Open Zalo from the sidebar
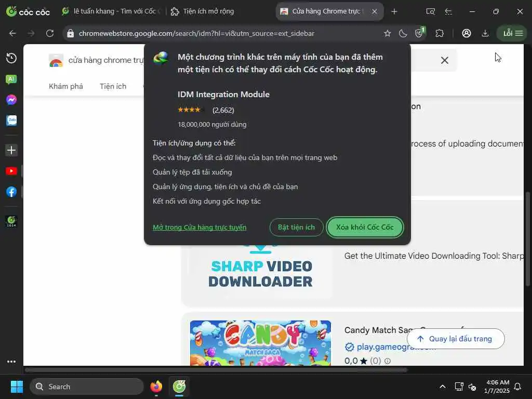 coord(11,120)
